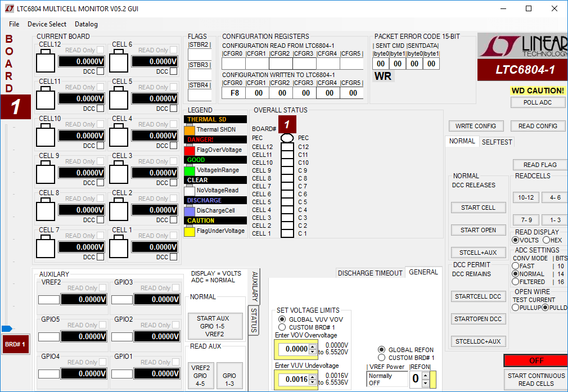The height and width of the screenshot is (392, 568).
Task: Select GLOBAL REFON option
Action: 381,350
